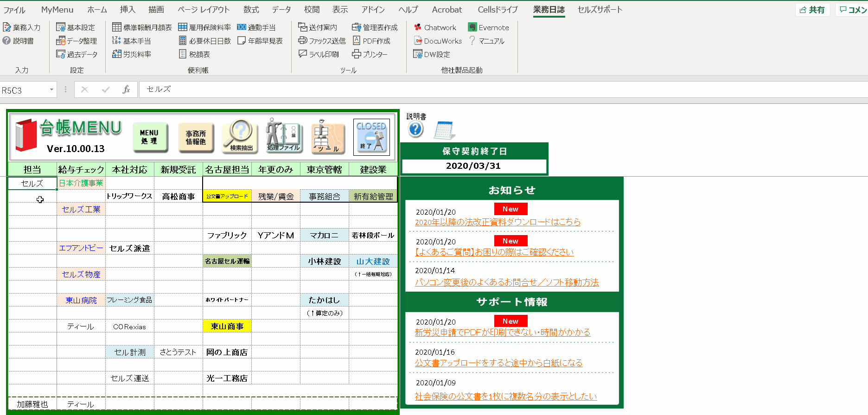This screenshot has width=868, height=415.
Task: Open ファックス送信 tool
Action: tap(322, 41)
